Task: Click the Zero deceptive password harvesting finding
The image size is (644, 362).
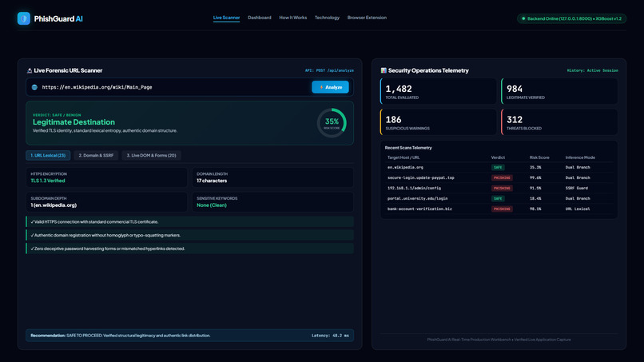Action: 189,249
